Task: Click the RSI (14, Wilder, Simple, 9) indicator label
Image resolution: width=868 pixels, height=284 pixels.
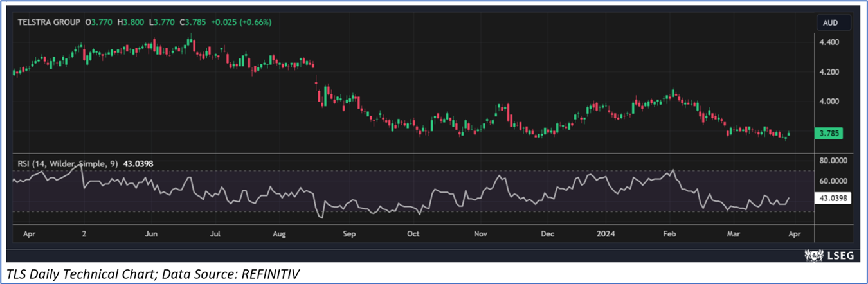Action: (67, 164)
